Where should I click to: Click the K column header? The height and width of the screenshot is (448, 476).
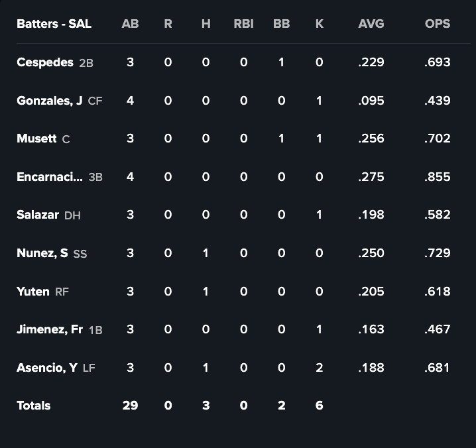tap(320, 24)
